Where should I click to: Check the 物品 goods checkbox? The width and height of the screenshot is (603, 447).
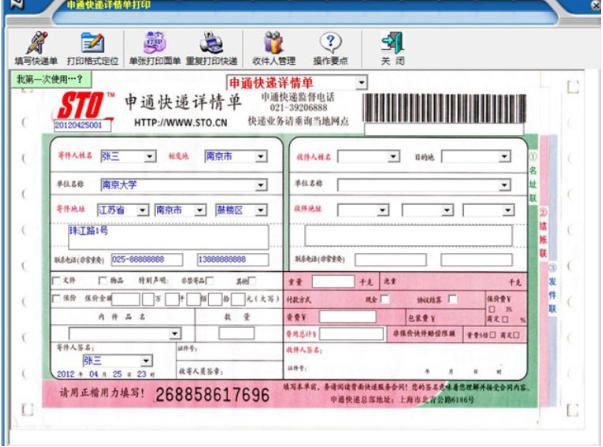(x=103, y=280)
